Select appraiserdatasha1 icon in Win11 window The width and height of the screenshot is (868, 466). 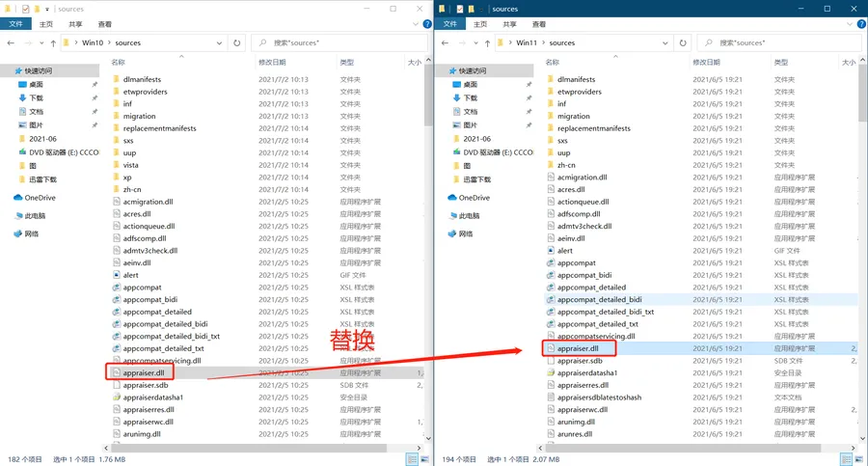tap(551, 373)
